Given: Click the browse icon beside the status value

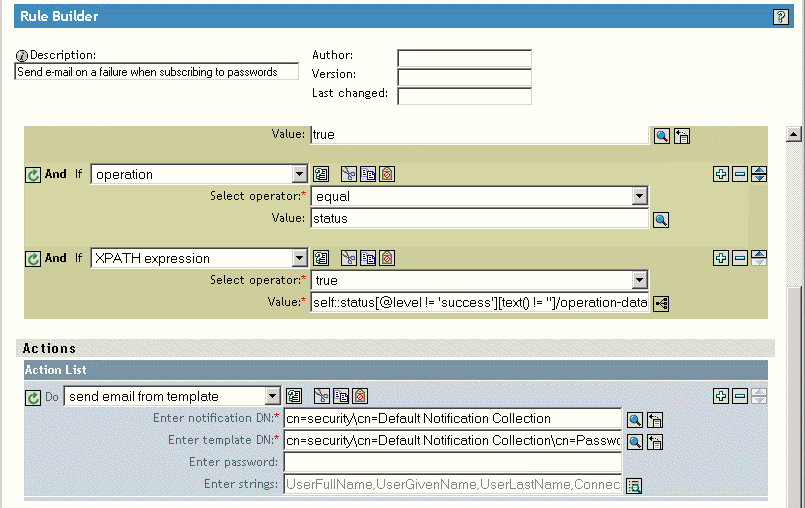Looking at the screenshot, I should pyautogui.click(x=660, y=219).
